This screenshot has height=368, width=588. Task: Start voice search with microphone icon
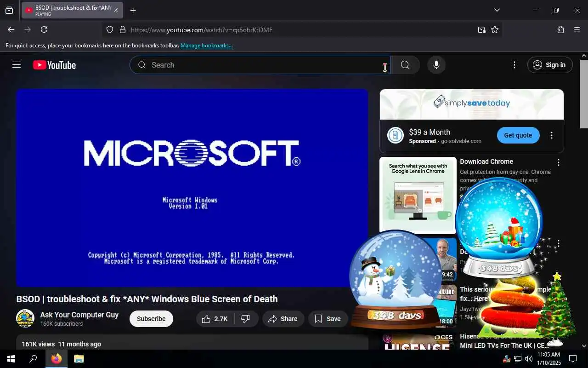[436, 65]
